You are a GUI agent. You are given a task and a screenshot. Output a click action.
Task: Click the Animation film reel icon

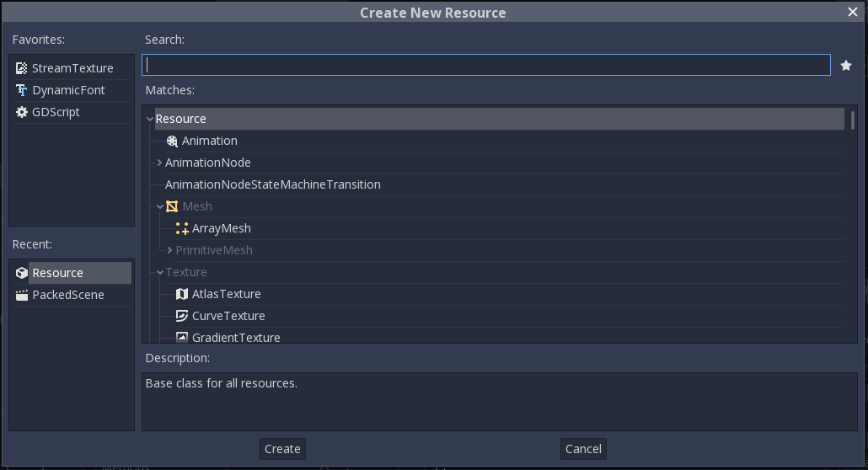[172, 142]
